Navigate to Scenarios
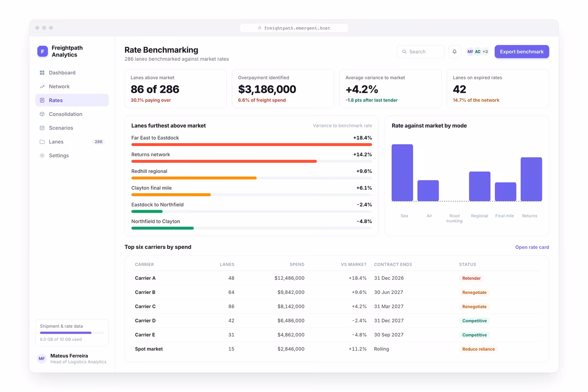This screenshot has width=588, height=392. pos(72,128)
